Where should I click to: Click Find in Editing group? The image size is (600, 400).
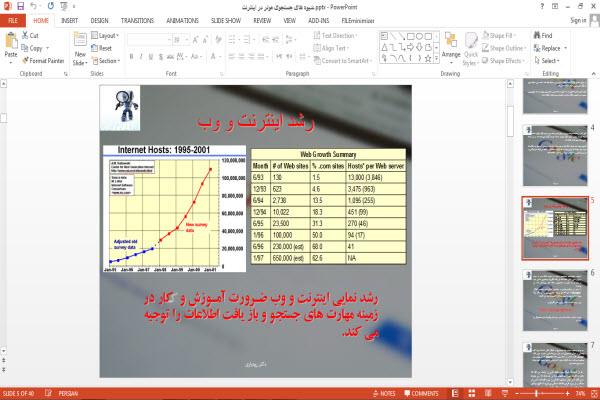(x=543, y=36)
